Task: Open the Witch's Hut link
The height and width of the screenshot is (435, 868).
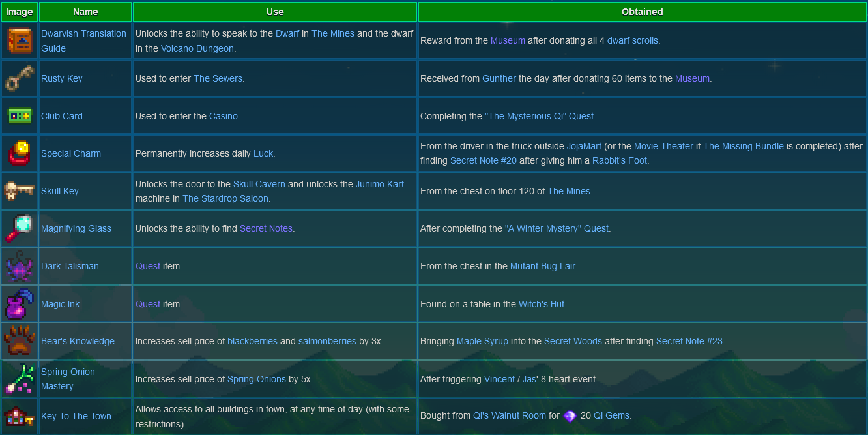Action: (x=542, y=304)
